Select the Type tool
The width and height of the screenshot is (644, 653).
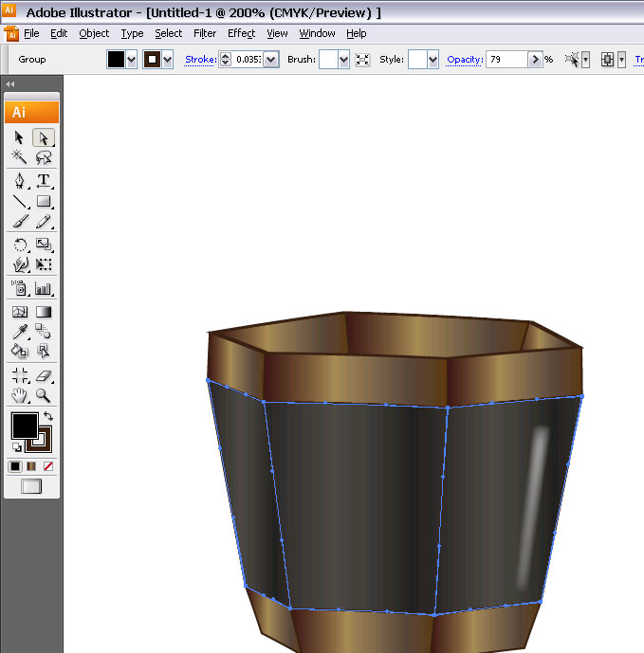44,180
